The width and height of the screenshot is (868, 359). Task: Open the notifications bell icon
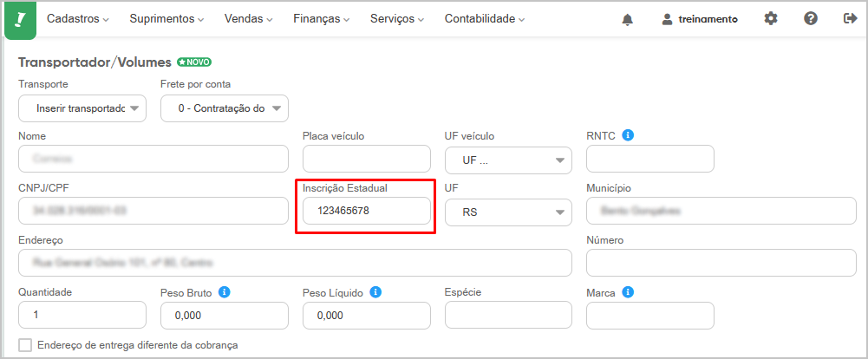pos(627,19)
